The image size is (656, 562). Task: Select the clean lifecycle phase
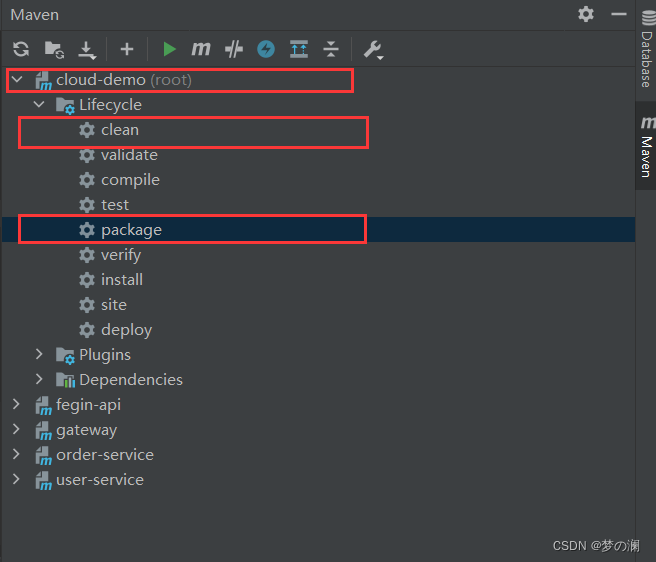pyautogui.click(x=120, y=130)
